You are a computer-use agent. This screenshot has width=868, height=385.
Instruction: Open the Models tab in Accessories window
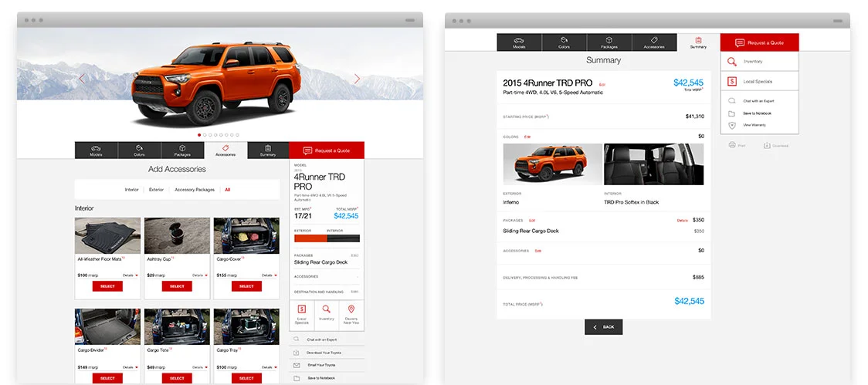[97, 150]
